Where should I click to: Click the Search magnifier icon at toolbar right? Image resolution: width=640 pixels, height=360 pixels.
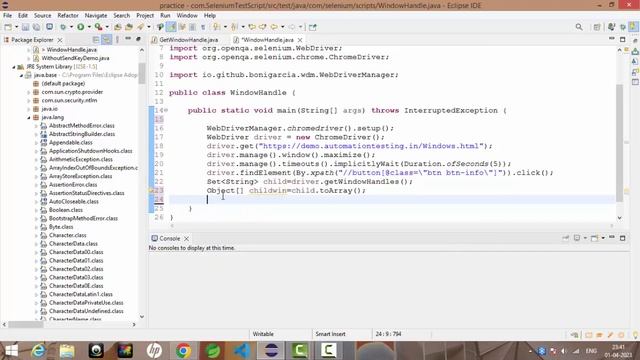click(x=579, y=27)
